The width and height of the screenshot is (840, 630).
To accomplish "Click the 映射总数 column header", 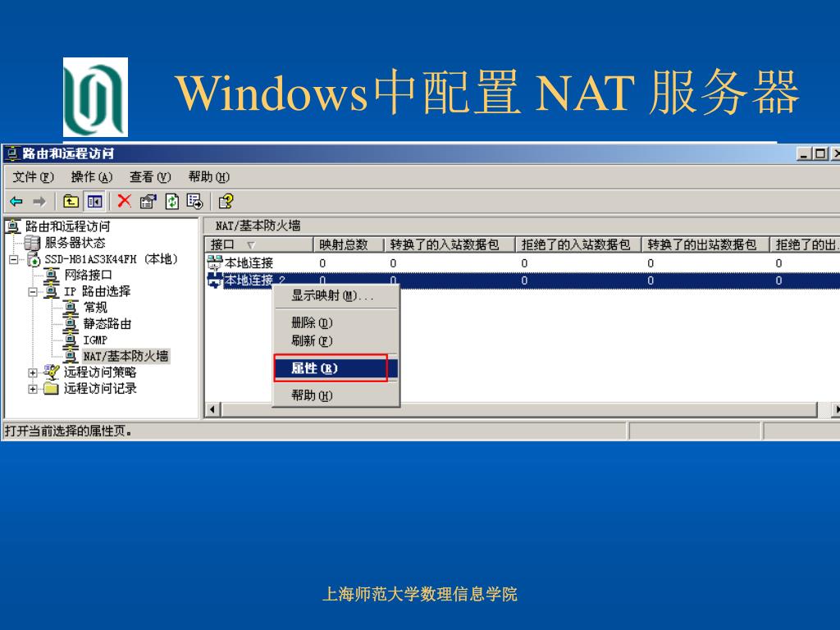I will point(349,244).
